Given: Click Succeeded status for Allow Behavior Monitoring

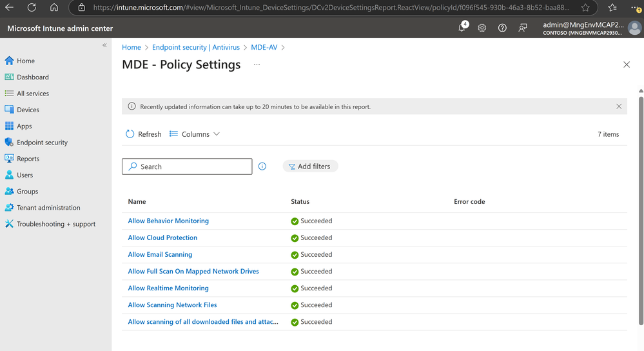Looking at the screenshot, I should tap(312, 221).
